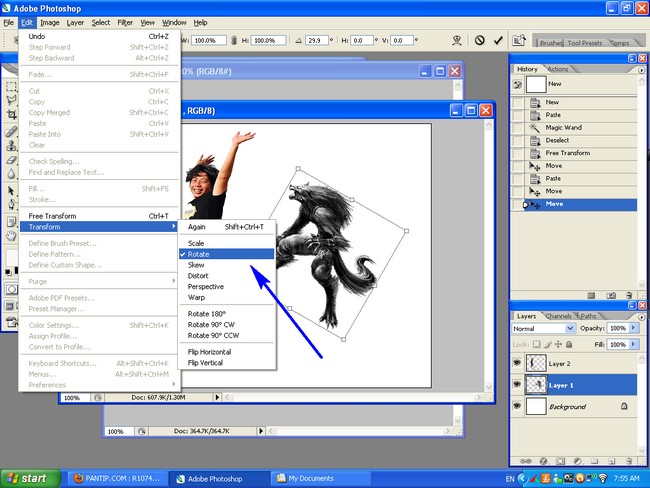Select the Polygonal Lasso tool
The height and width of the screenshot is (488, 650).
coord(11,100)
